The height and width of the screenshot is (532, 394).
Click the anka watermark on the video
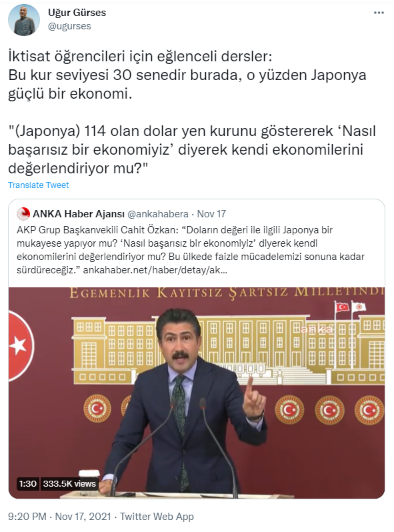[313, 329]
